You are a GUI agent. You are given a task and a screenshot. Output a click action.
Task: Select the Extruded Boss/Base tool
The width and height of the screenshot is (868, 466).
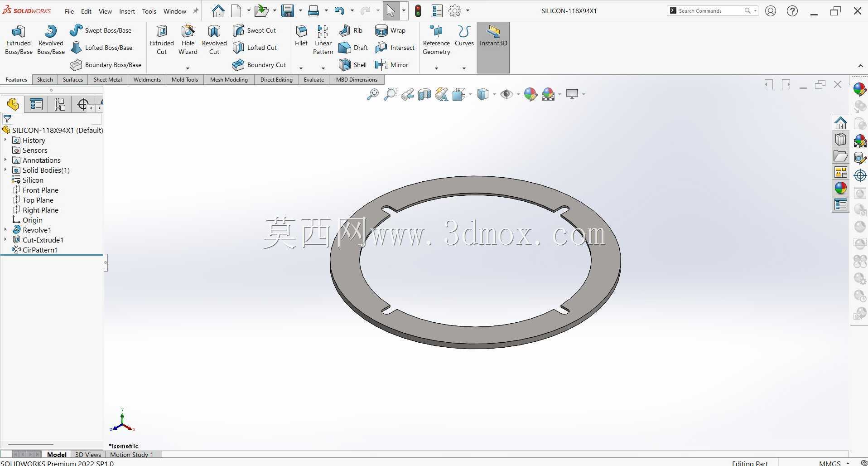(x=19, y=40)
